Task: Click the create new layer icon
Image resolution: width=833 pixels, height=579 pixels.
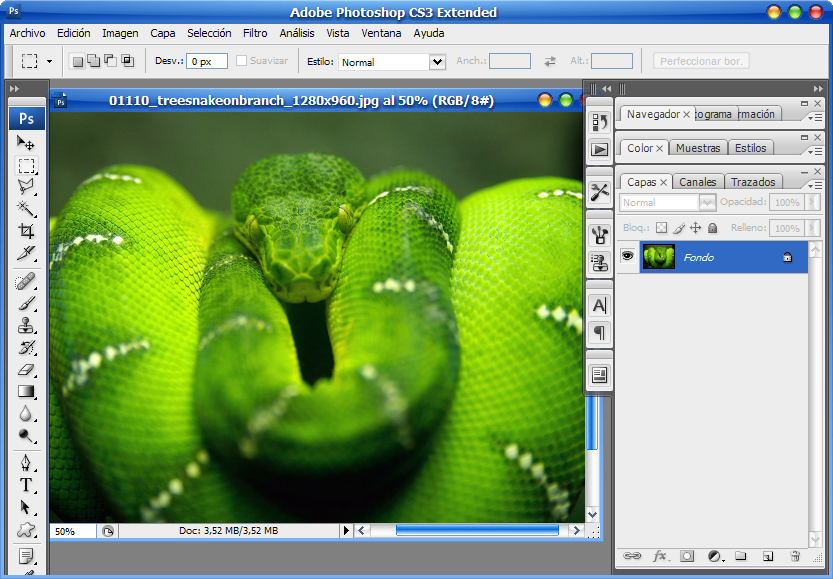Action: click(767, 556)
